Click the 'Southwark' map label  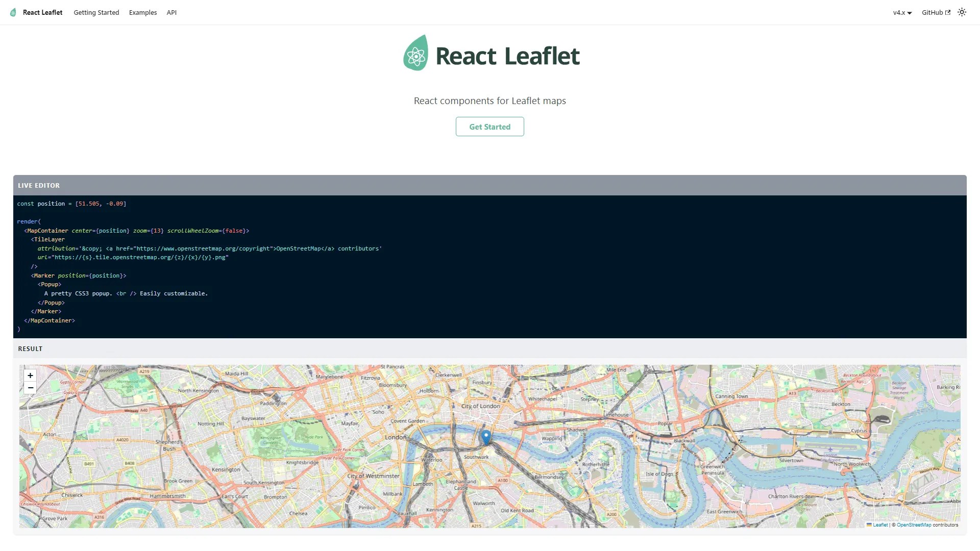(x=476, y=457)
